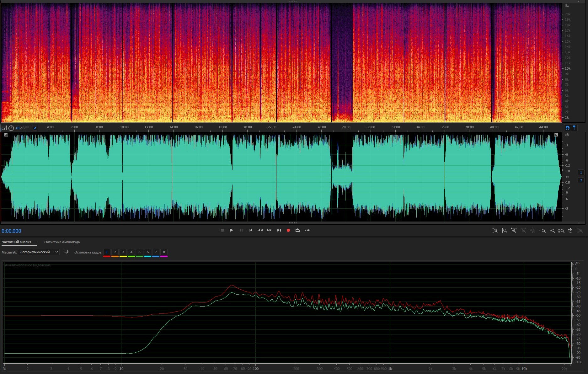Start playback with the Play button
This screenshot has height=374, width=588.
tap(232, 230)
